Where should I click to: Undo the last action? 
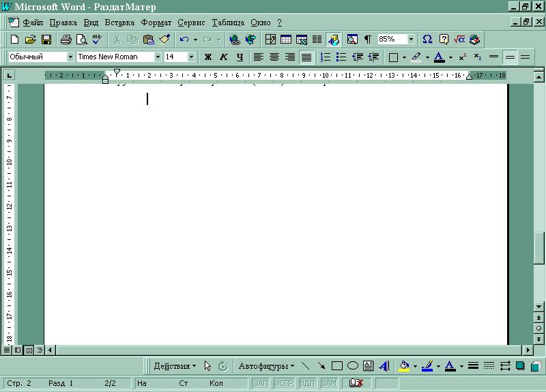(184, 40)
